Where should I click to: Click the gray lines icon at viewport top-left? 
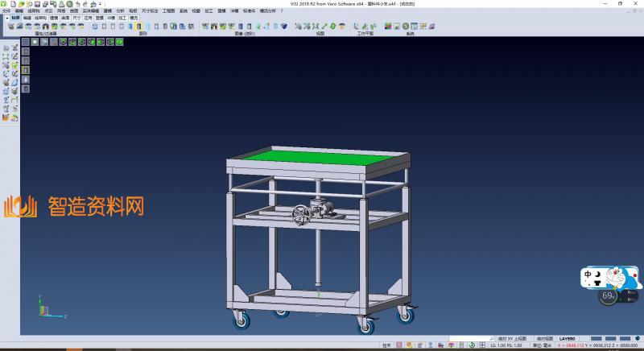click(26, 41)
